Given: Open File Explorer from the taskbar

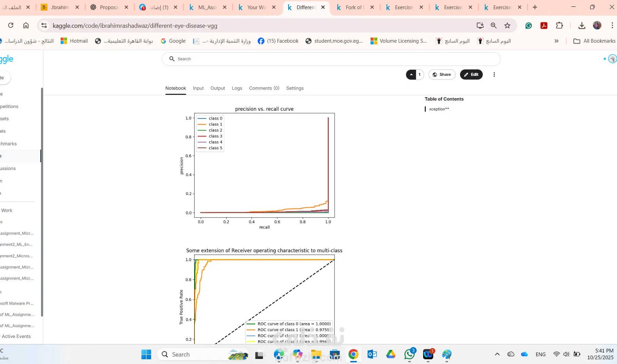Looking at the screenshot, I should (316, 354).
